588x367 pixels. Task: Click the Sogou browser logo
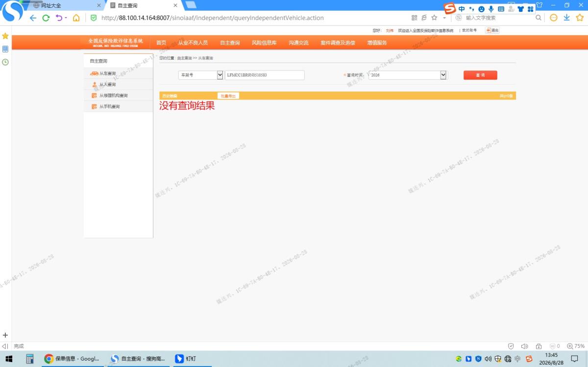point(13,12)
